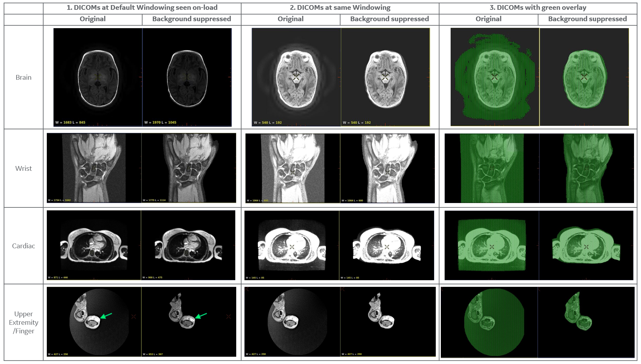
Task: Click the red X marker beside the original finger image
Action: pos(134,317)
